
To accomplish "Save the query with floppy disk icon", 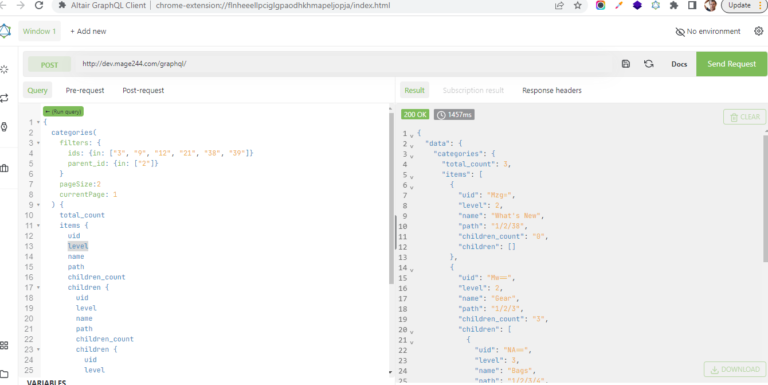I will click(x=625, y=64).
